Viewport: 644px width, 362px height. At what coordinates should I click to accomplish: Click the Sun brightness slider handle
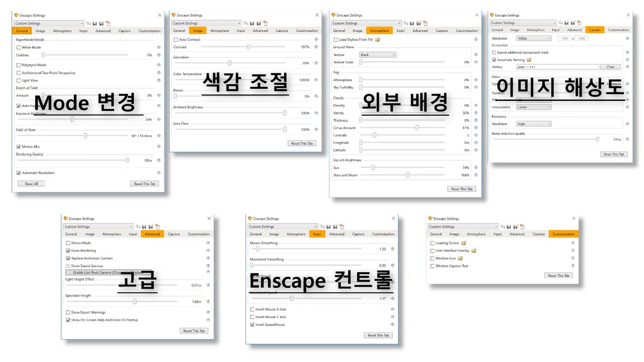(373, 167)
